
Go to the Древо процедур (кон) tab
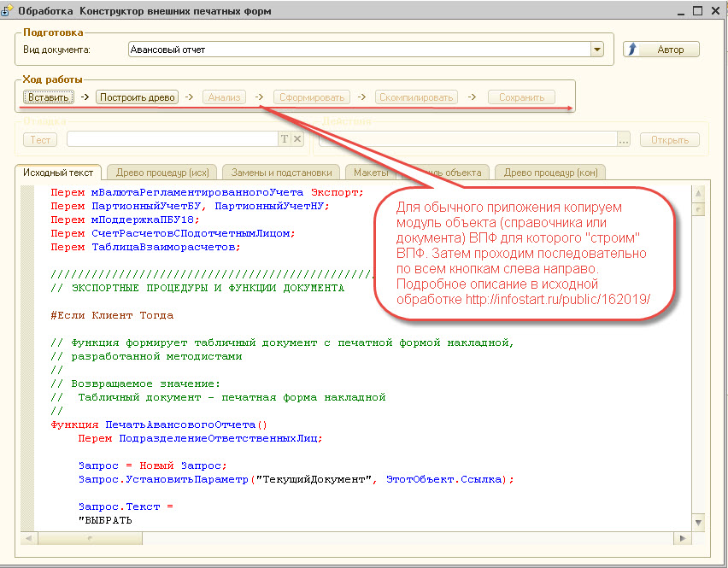coord(550,173)
